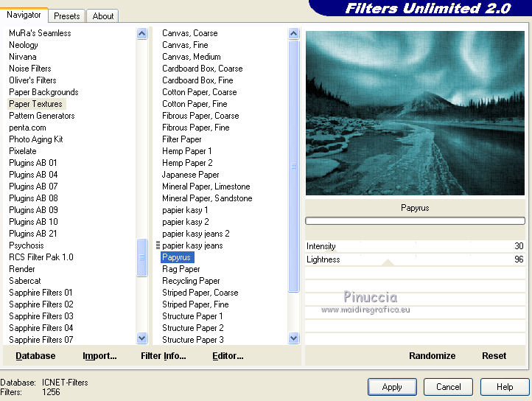Select the Sabercat category

click(25, 281)
